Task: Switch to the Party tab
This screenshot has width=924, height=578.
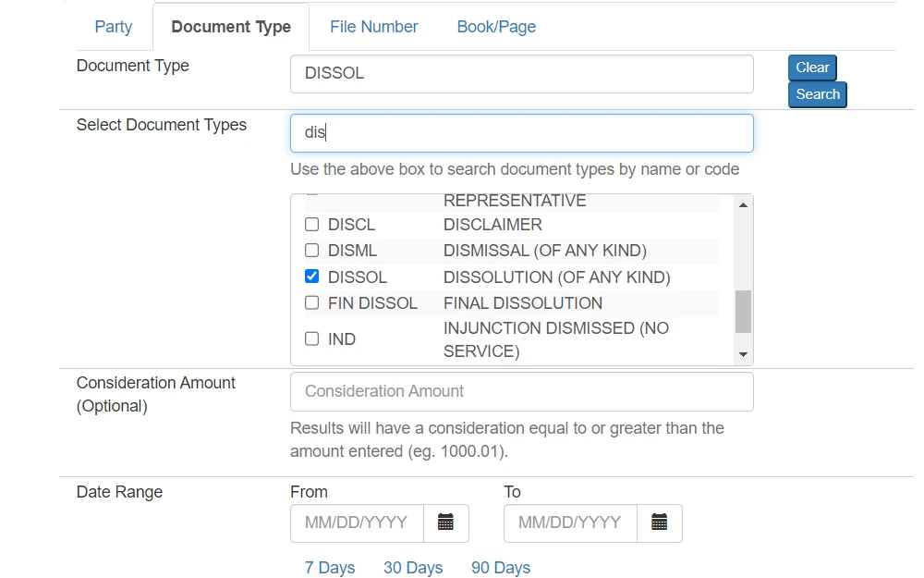Action: click(x=114, y=27)
